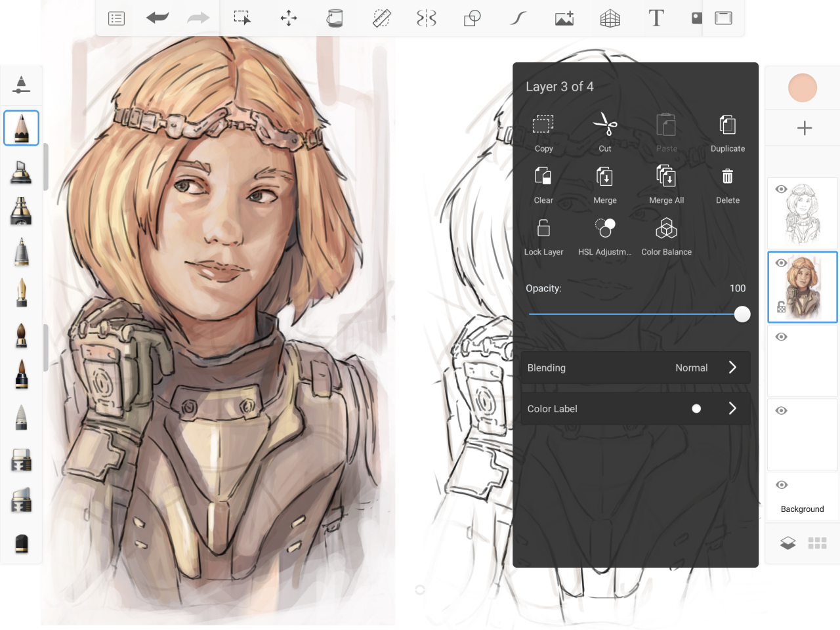Select the Transform move tool
This screenshot has width=840, height=630.
point(289,18)
